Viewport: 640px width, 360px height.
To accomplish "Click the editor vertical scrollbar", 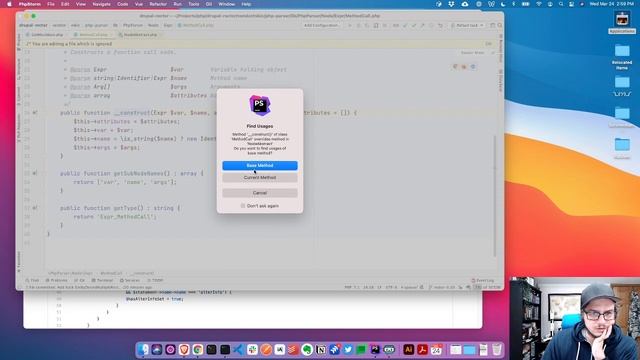I will pyautogui.click(x=495, y=196).
